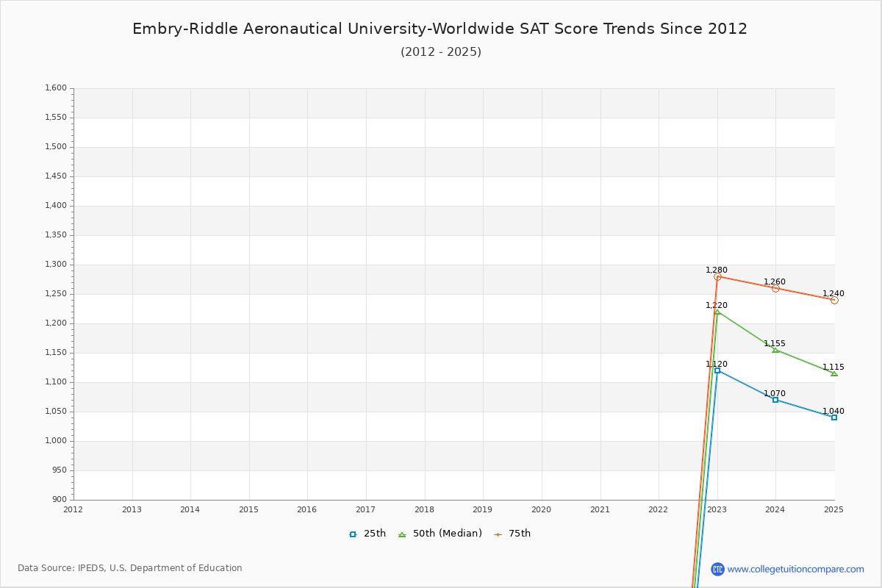This screenshot has height=588, width=882.
Task: Click the 2019 x-axis label
Action: click(483, 509)
